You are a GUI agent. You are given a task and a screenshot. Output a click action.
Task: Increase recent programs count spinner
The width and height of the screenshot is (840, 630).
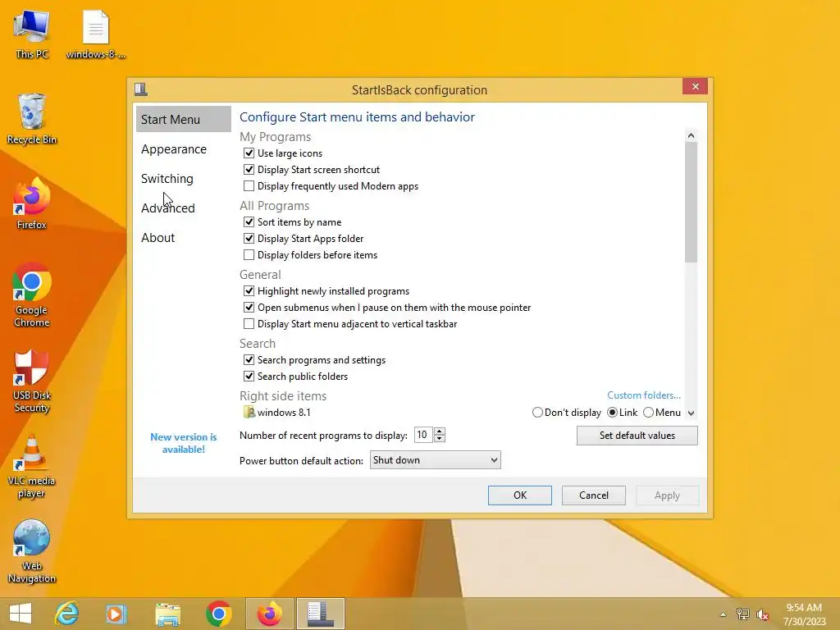pyautogui.click(x=440, y=431)
